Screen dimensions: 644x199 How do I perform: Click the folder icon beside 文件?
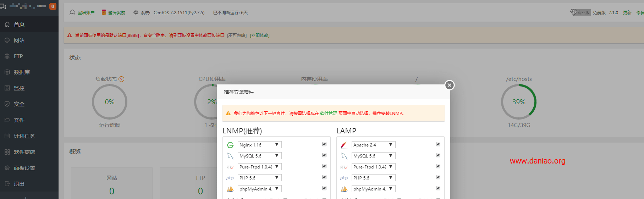pyautogui.click(x=7, y=120)
